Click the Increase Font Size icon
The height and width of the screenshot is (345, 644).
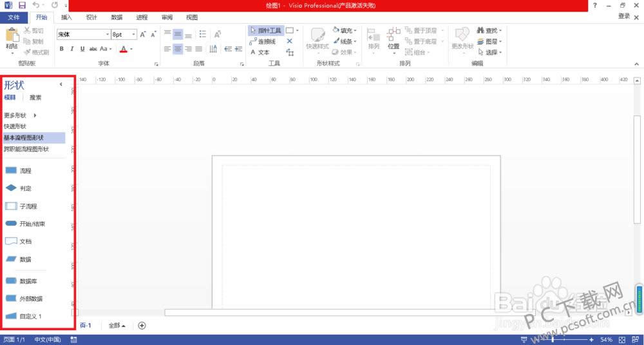click(143, 34)
